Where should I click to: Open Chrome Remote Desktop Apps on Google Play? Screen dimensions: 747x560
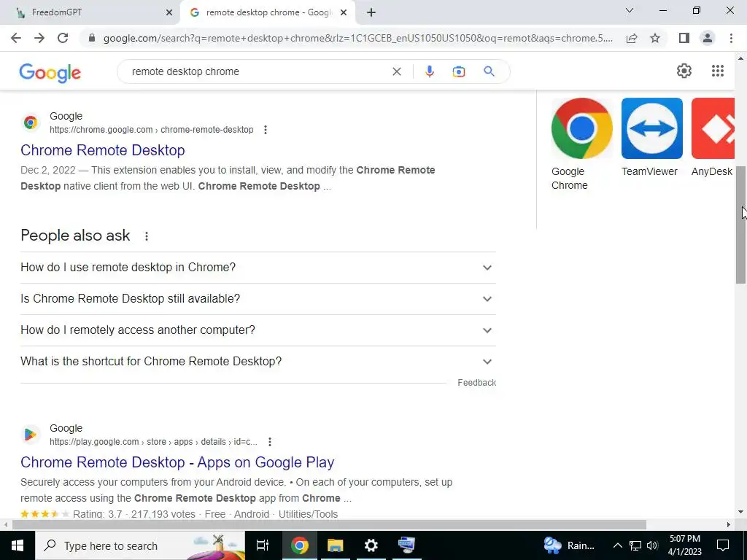177,462
